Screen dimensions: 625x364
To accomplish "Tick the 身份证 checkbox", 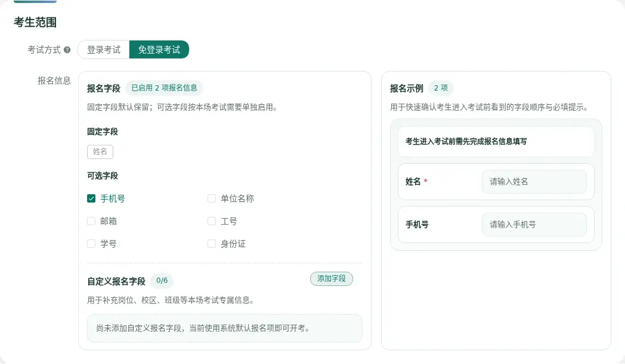I will tap(212, 244).
